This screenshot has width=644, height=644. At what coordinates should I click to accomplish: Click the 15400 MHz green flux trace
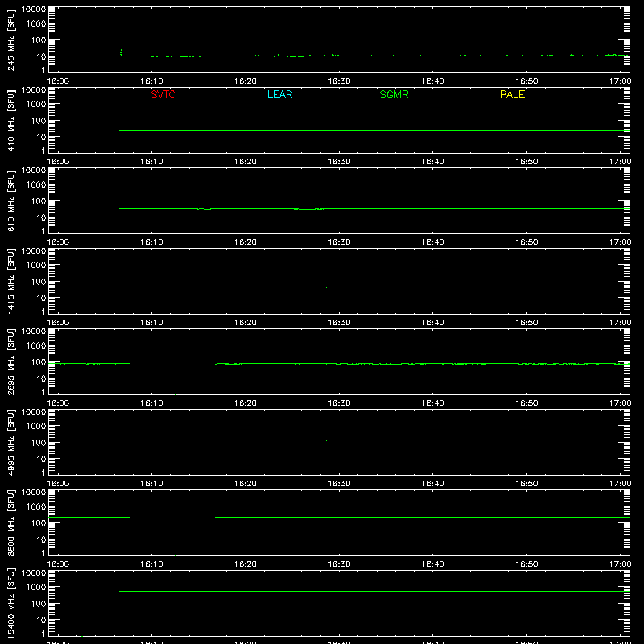pyautogui.click(x=374, y=592)
